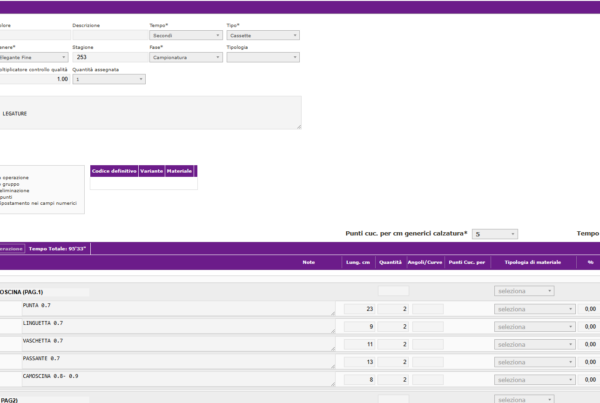Grab resize handle of PUNTA 0.7 note field
The image size is (600, 403).
tap(333, 313)
